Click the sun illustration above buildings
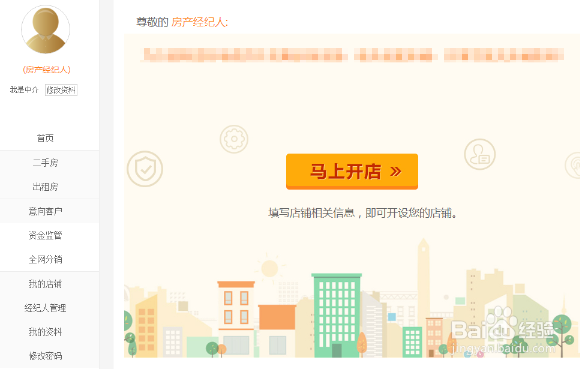Viewport: 588px width, 369px height. point(269,269)
